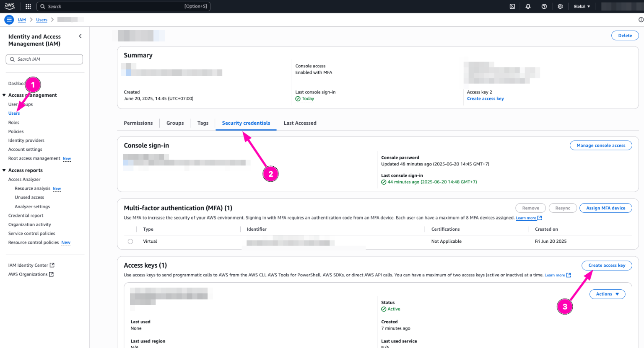
Task: Collapse the Access management section
Action: [4, 95]
